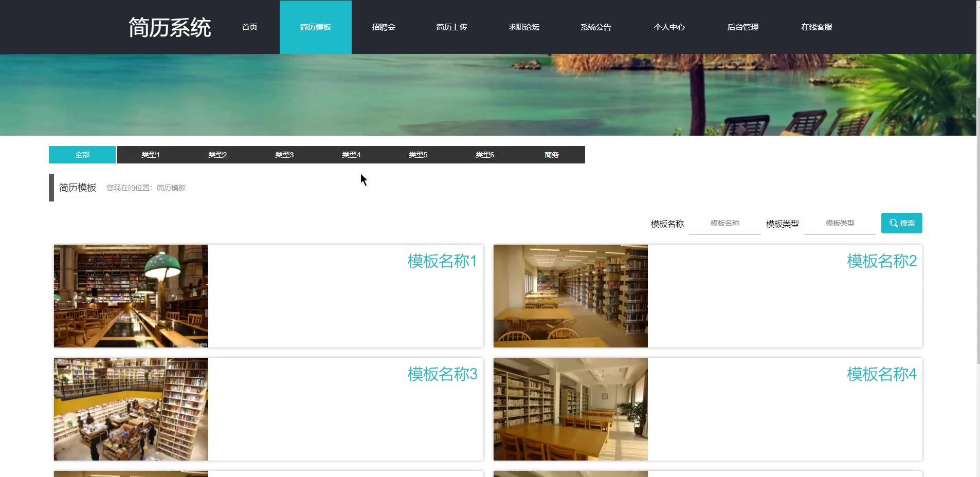The image size is (980, 477).
Task: Click the 搜索 button
Action: tap(902, 223)
